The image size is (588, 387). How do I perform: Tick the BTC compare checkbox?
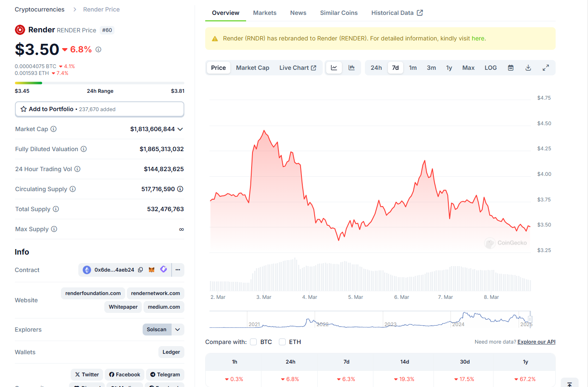click(x=253, y=342)
